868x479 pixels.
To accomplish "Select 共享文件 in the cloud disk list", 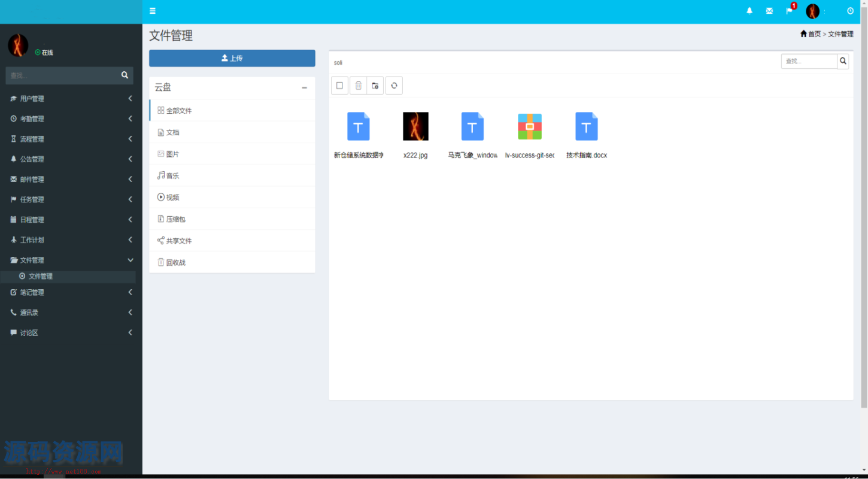I will pos(178,241).
